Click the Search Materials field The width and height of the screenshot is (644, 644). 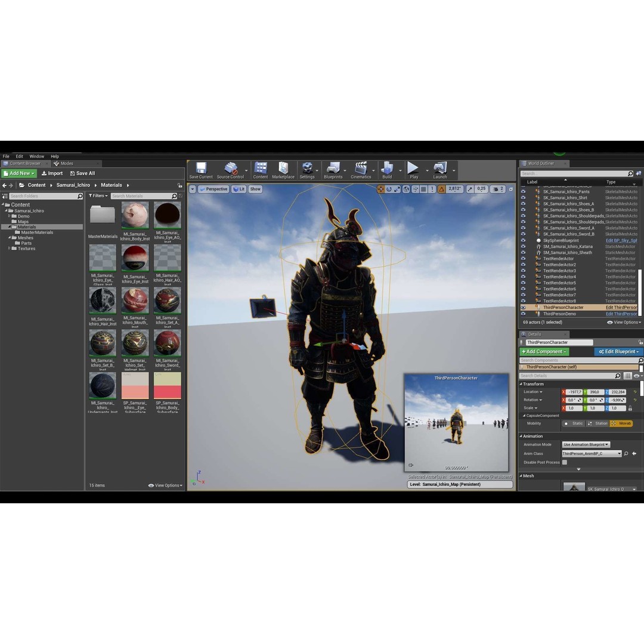click(144, 196)
